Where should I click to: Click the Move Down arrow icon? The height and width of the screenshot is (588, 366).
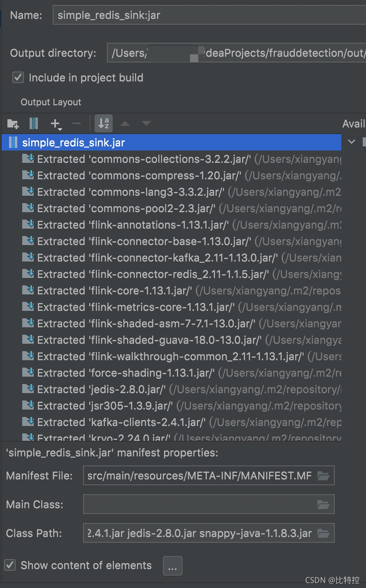(146, 123)
